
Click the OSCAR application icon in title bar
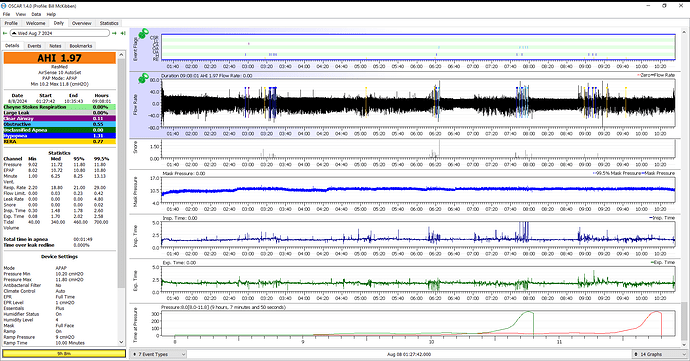(4, 6)
